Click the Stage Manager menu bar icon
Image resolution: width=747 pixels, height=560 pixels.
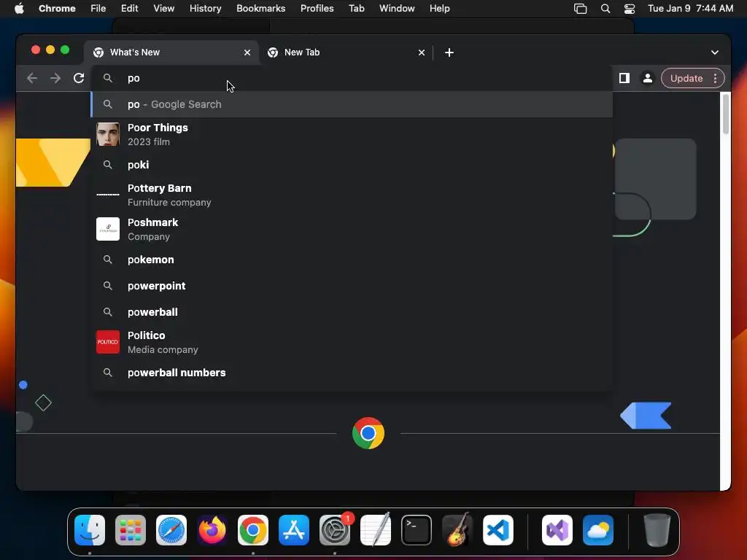click(x=580, y=9)
